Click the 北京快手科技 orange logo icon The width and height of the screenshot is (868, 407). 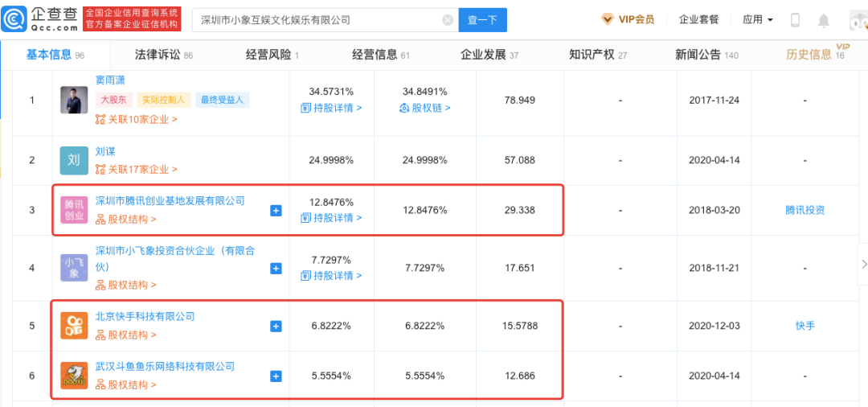pyautogui.click(x=74, y=326)
